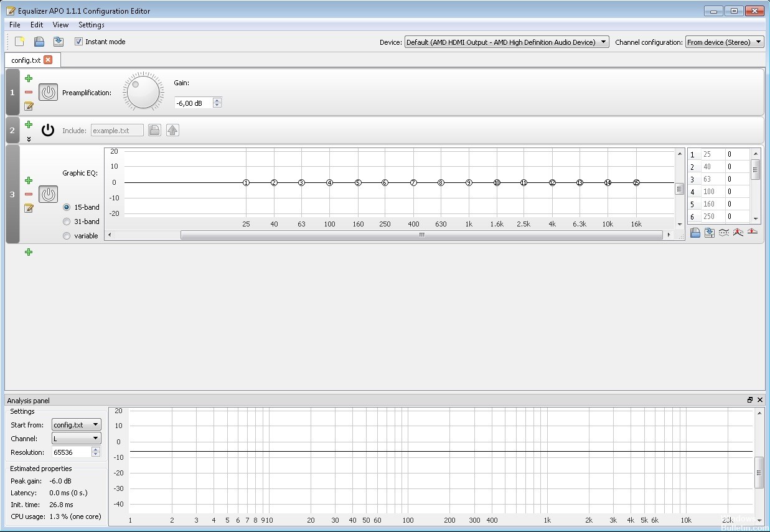Select the 31-band radio button

tap(66, 222)
